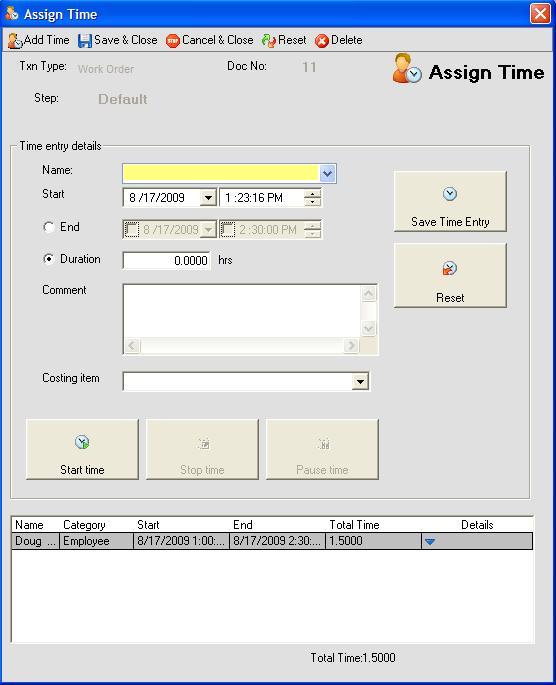
Task: Click the large Reset button icon
Action: [449, 268]
